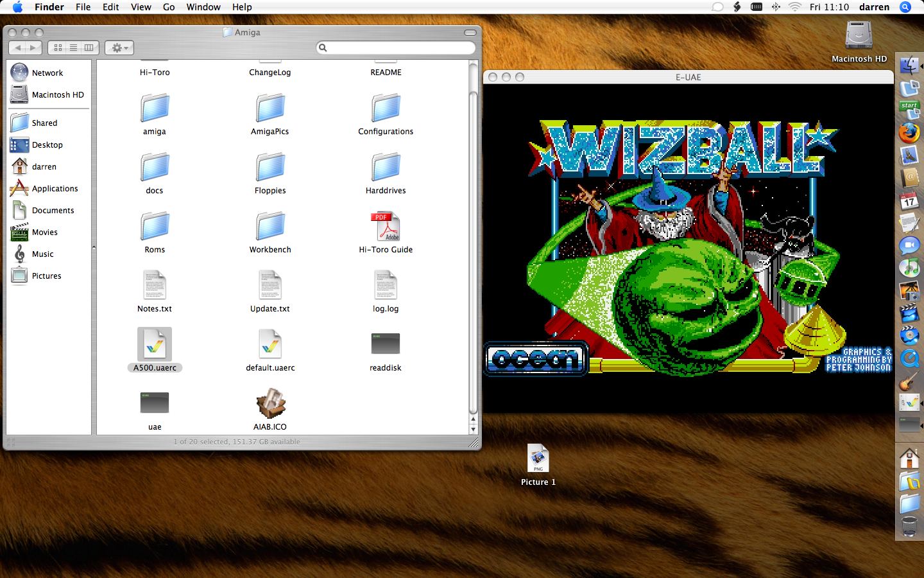
Task: Open the Apple menu
Action: pyautogui.click(x=17, y=7)
